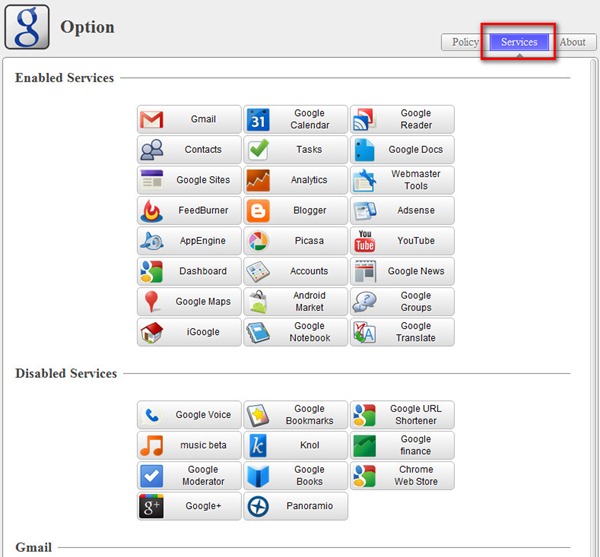
Task: Click the Google Maps red pin icon
Action: (152, 301)
